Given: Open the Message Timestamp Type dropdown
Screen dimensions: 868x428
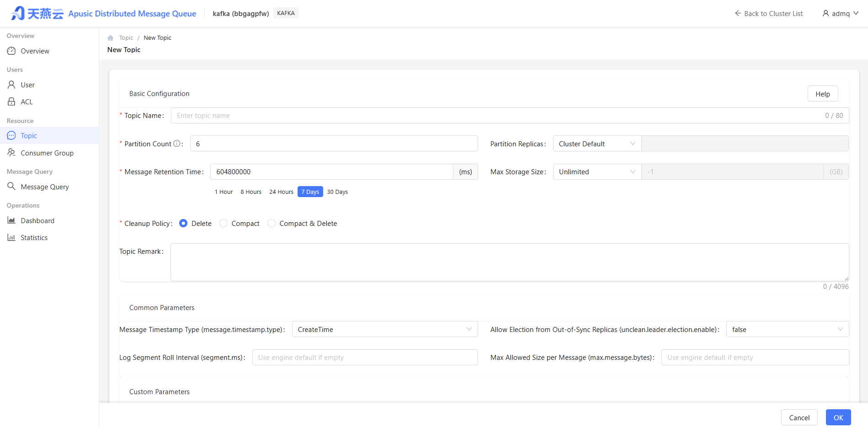Looking at the screenshot, I should click(x=385, y=329).
